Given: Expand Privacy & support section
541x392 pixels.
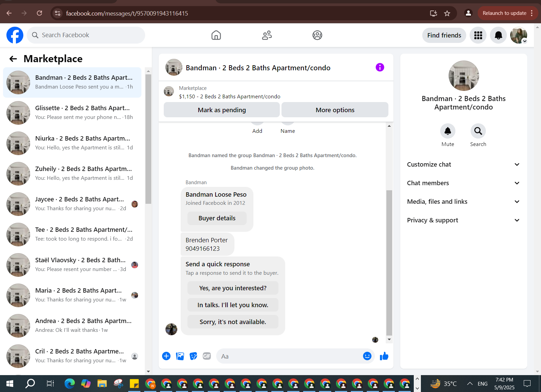Looking at the screenshot, I should click(463, 220).
